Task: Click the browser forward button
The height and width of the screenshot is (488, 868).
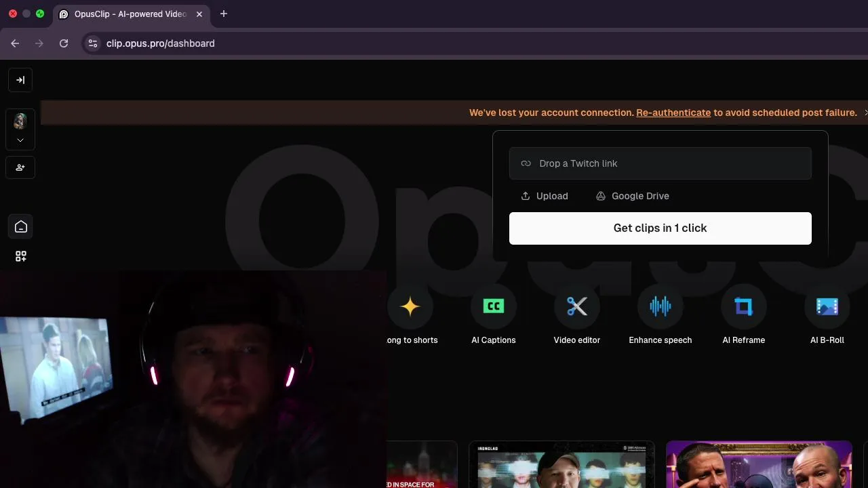Action: click(x=39, y=43)
